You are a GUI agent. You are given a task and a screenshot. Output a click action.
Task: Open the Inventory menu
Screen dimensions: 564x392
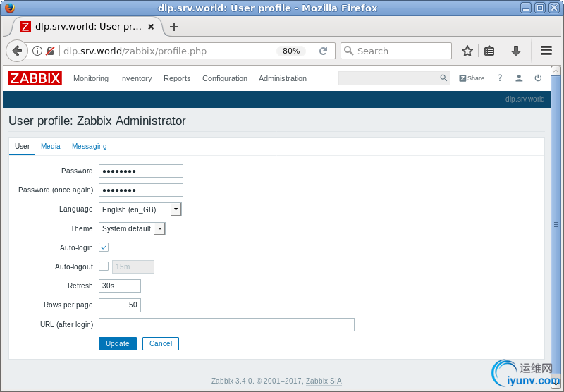click(x=135, y=78)
